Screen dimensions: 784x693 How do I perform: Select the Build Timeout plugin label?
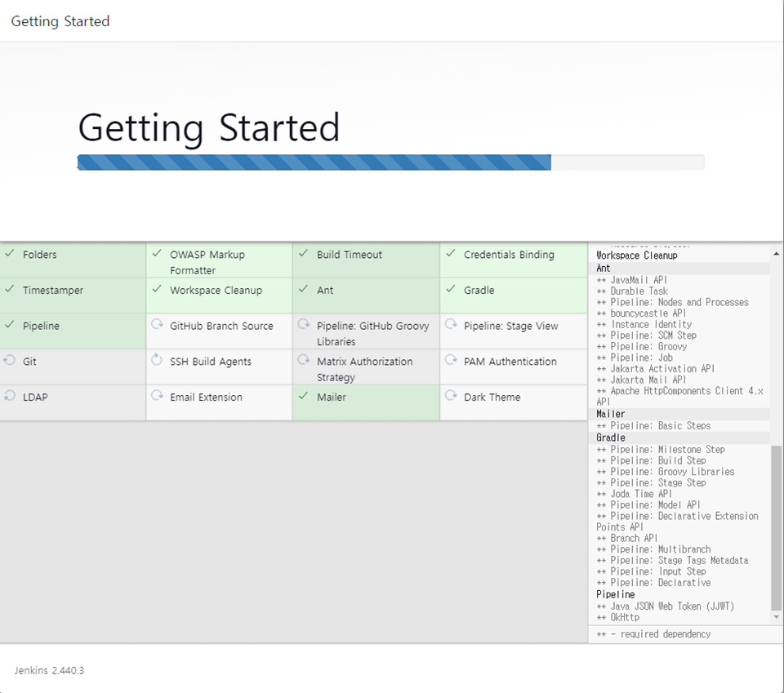pos(349,255)
